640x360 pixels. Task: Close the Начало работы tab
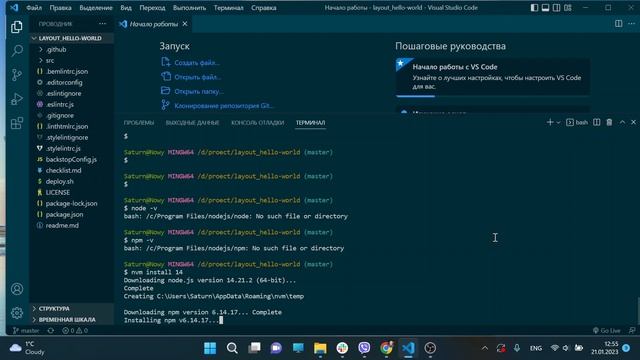185,24
